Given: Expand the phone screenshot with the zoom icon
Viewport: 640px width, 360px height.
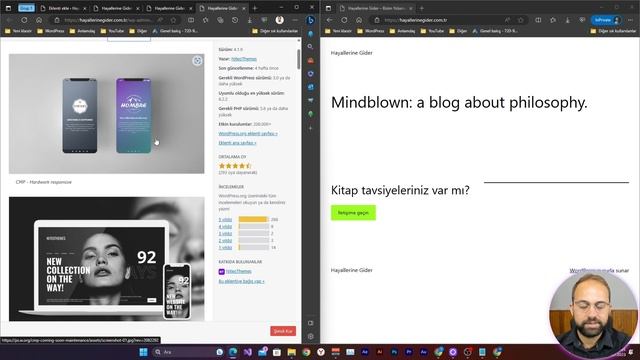Looking at the screenshot, I should click(x=197, y=61).
